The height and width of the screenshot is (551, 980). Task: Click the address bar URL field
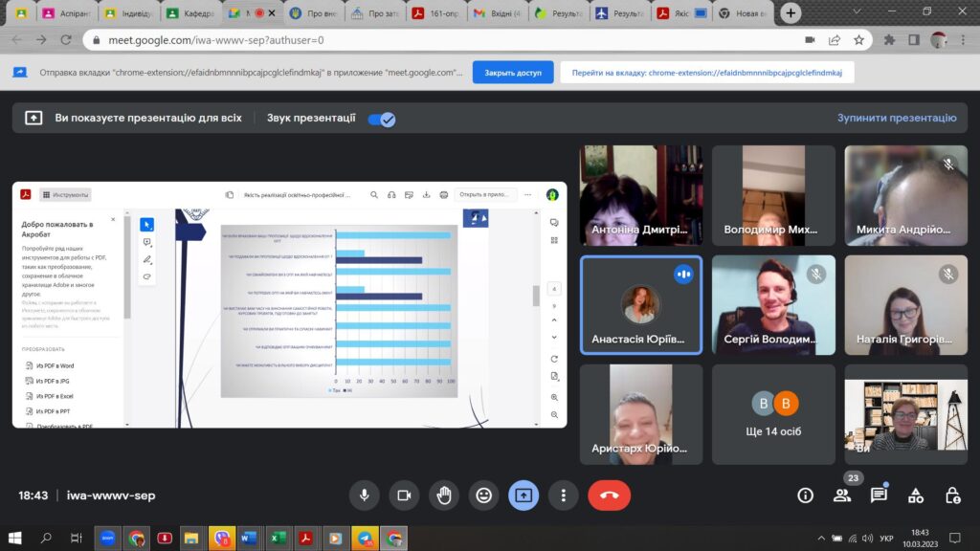[431, 40]
